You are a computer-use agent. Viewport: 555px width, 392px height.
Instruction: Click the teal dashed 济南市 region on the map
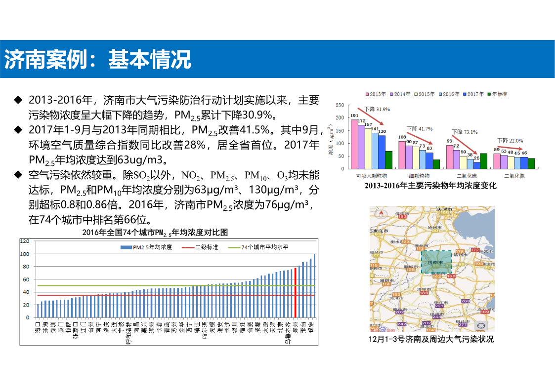coord(436,262)
